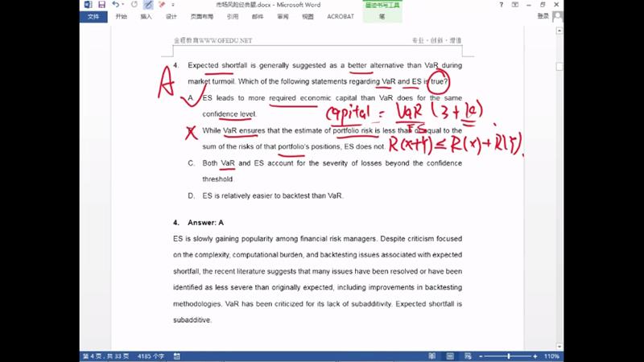Open the ACROBAT ribbon tab
The height and width of the screenshot is (362, 644).
click(x=341, y=16)
